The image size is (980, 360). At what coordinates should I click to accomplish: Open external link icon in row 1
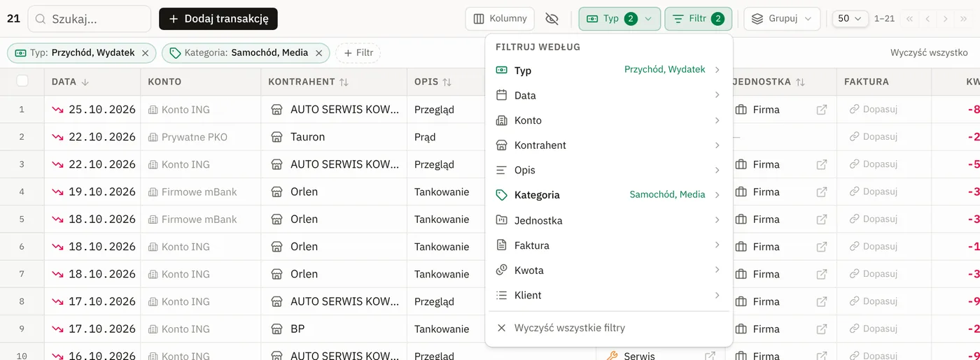(822, 109)
